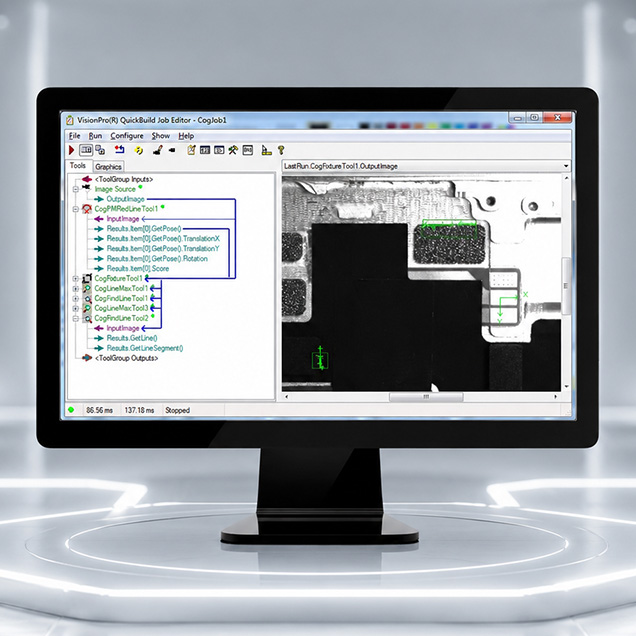This screenshot has width=636, height=636.
Task: Collapse the CogPMRedLineTool1 node
Action: [x=75, y=209]
